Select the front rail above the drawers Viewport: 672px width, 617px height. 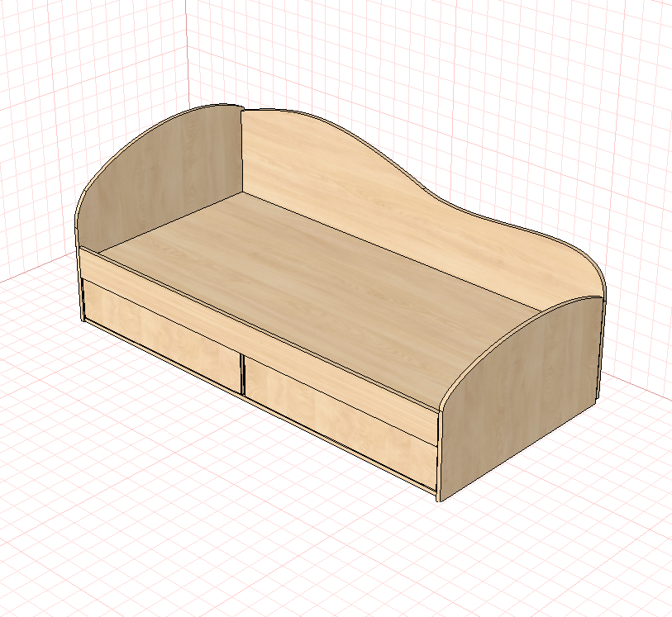(259, 344)
